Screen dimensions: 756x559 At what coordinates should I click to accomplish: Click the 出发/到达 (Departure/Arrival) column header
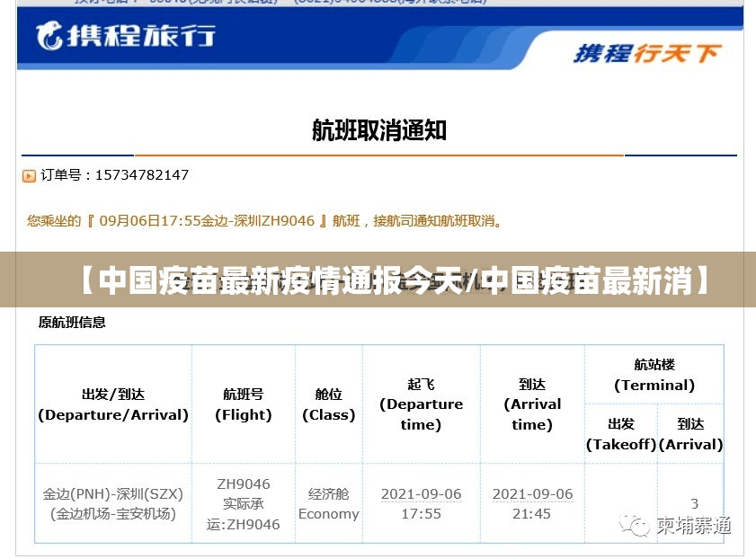click(x=113, y=404)
